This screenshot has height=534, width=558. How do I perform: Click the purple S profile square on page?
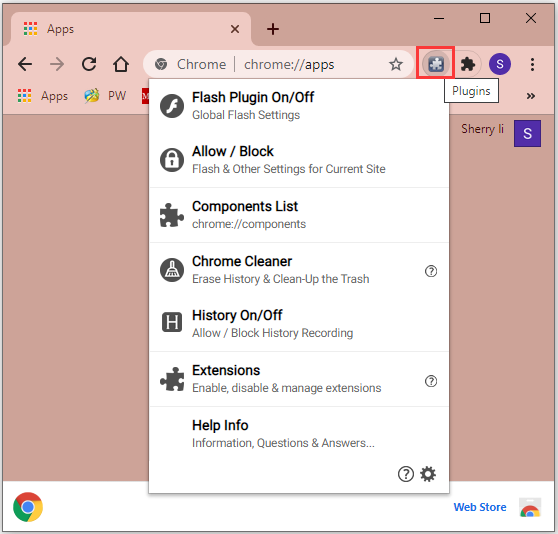(x=527, y=133)
